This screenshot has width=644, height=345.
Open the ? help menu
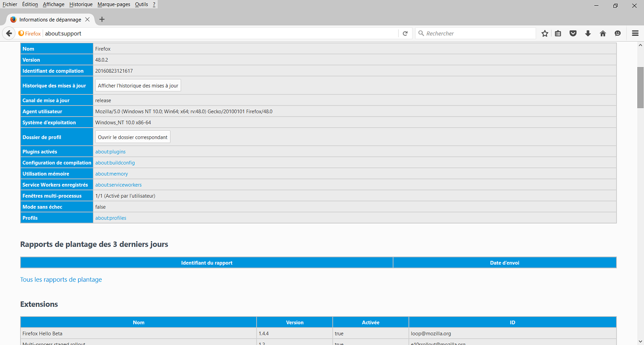(154, 4)
